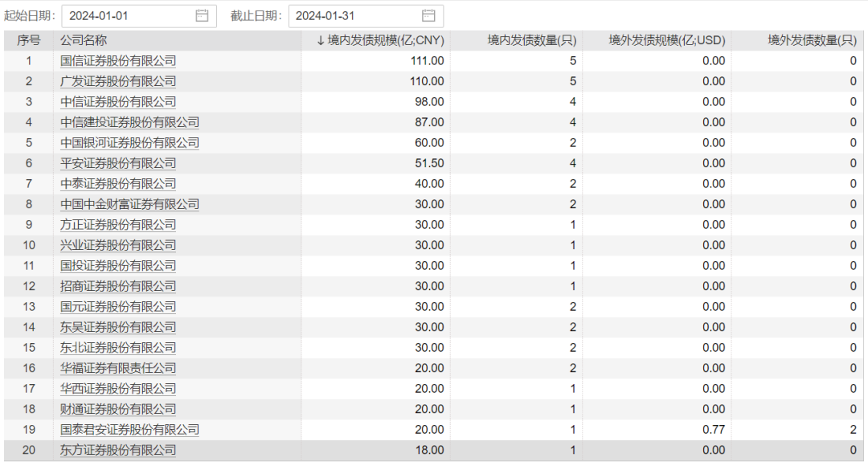868x466 pixels.
Task: Sort by 境内发债数量 column header
Action: (531, 40)
